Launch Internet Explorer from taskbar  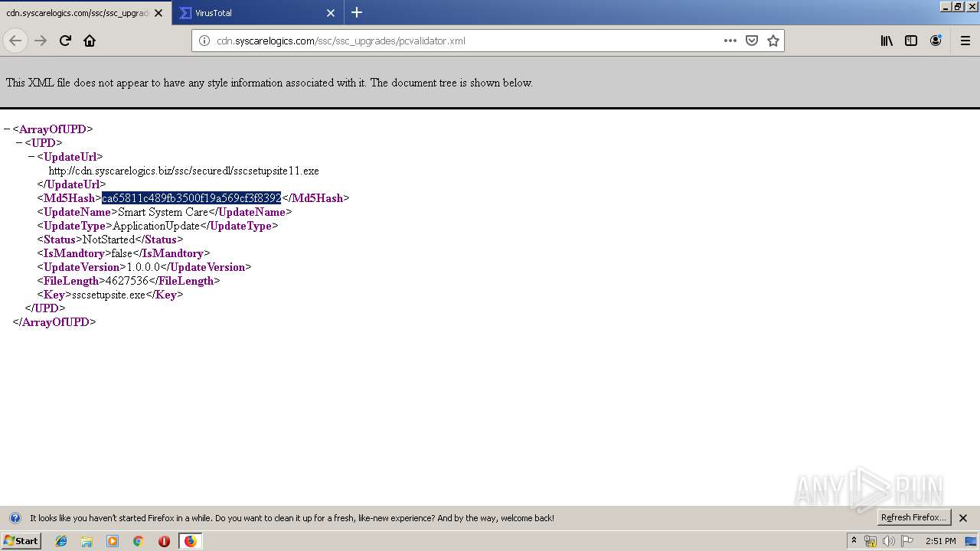(61, 541)
